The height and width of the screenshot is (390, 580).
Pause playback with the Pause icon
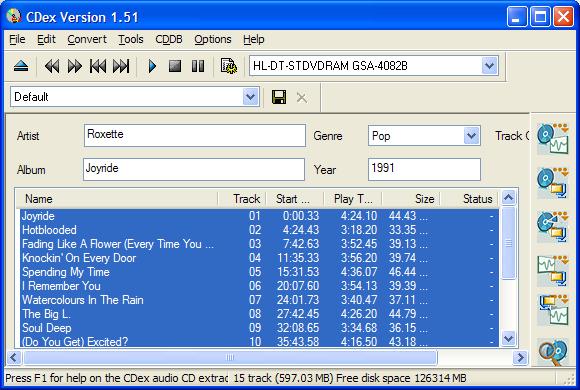coord(198,66)
